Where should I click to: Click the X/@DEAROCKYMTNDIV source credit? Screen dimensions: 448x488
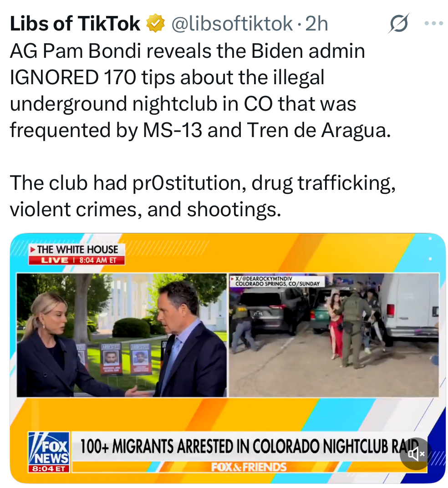277,281
